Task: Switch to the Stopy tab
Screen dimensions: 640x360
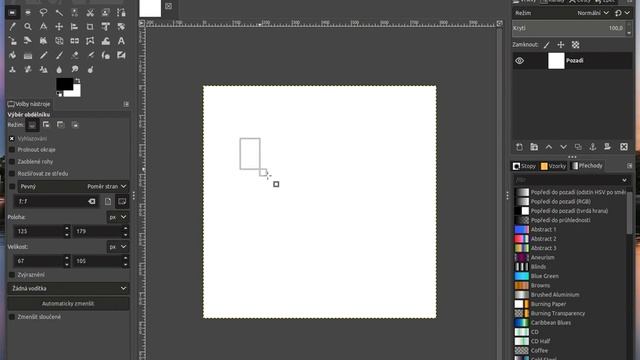Action: [x=524, y=166]
